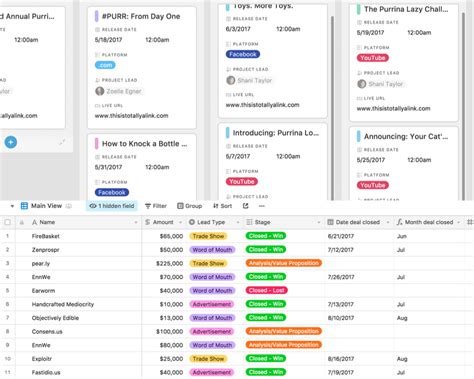Open the Filter menu
Image resolution: width=474 pixels, height=379 pixels.
(156, 206)
